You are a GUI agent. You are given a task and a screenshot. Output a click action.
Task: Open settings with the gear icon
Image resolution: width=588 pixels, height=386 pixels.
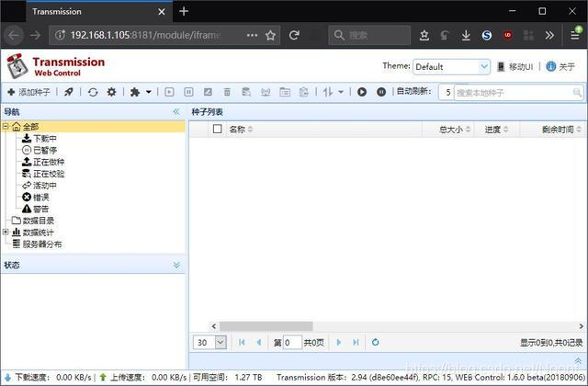tap(111, 92)
